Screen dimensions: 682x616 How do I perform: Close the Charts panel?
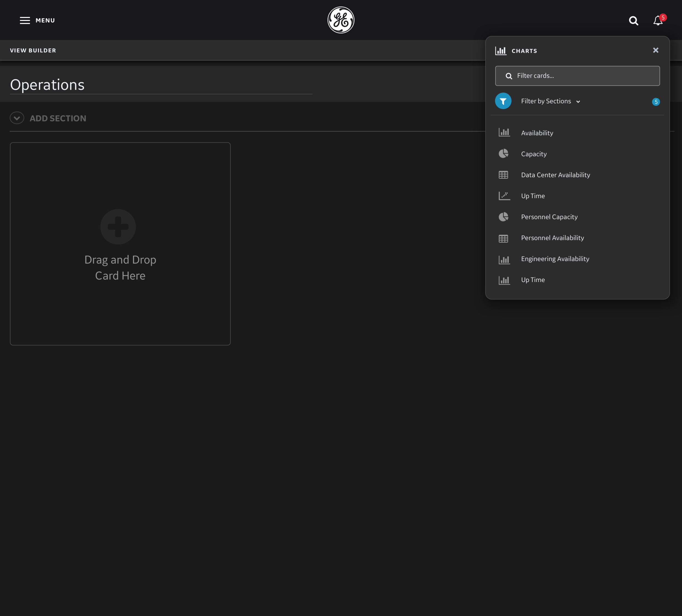(655, 50)
